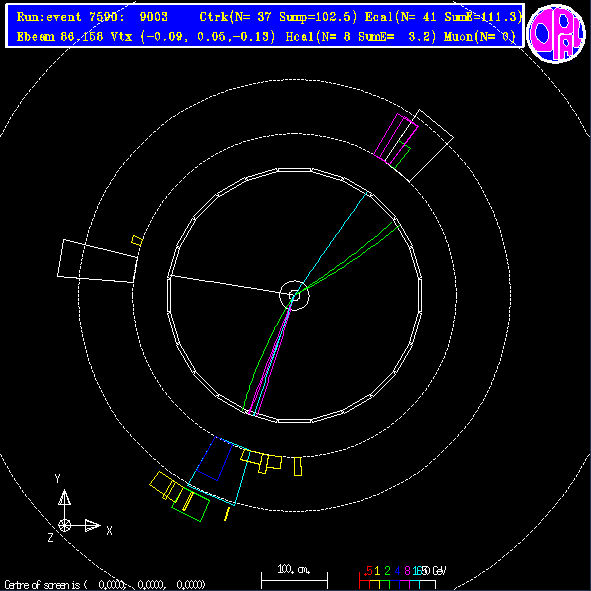Click the Muon N=0 header field

click(x=480, y=37)
